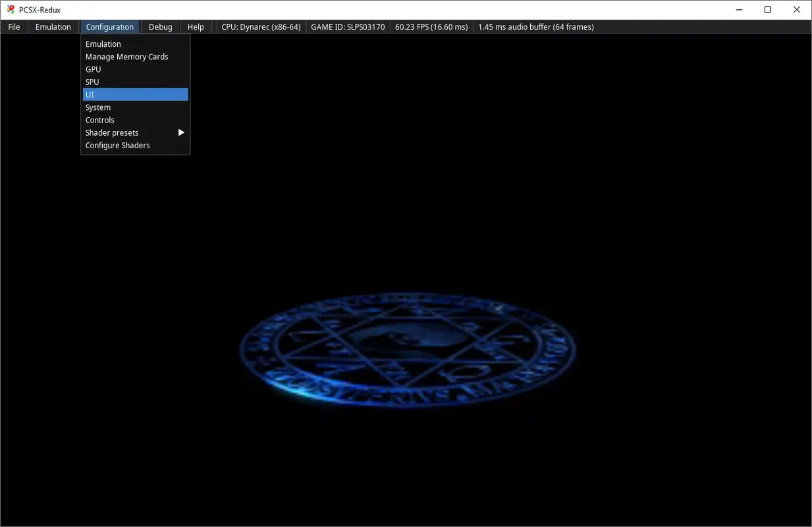Open System configuration settings
This screenshot has height=527, width=812.
pos(97,107)
